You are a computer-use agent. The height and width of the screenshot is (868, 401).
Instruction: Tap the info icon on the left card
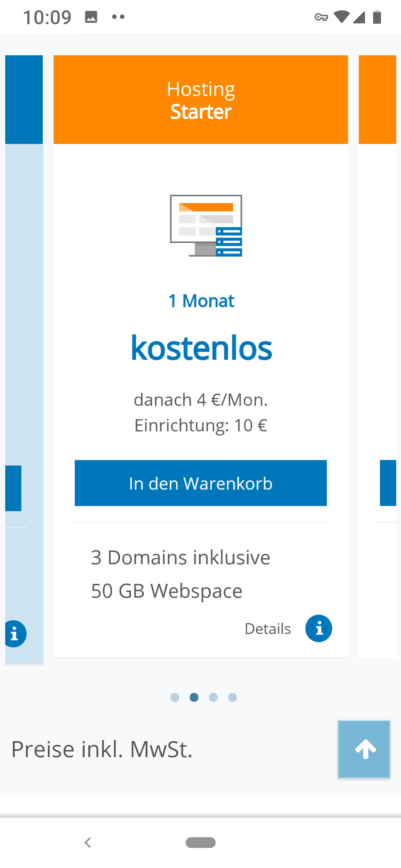click(15, 634)
